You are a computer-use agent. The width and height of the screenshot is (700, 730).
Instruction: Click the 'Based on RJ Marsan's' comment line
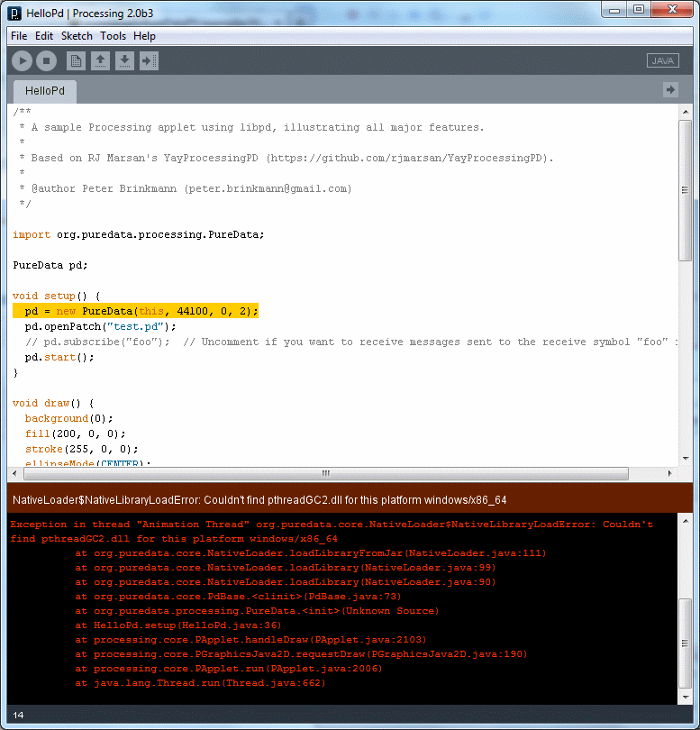(286, 158)
